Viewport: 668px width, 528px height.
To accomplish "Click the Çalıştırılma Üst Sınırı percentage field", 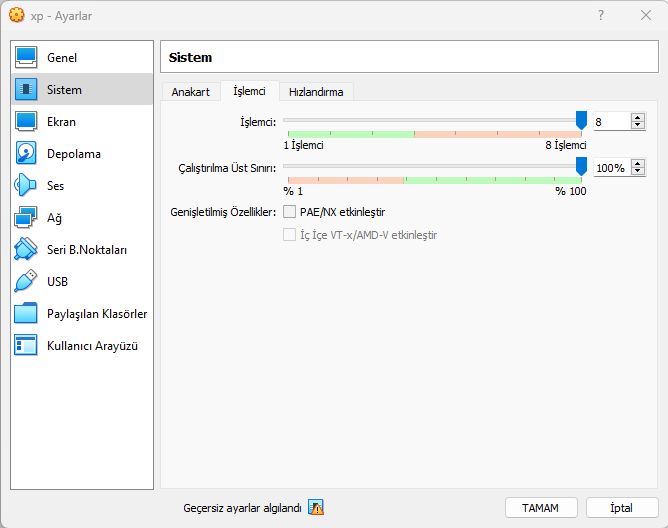I will pyautogui.click(x=611, y=168).
